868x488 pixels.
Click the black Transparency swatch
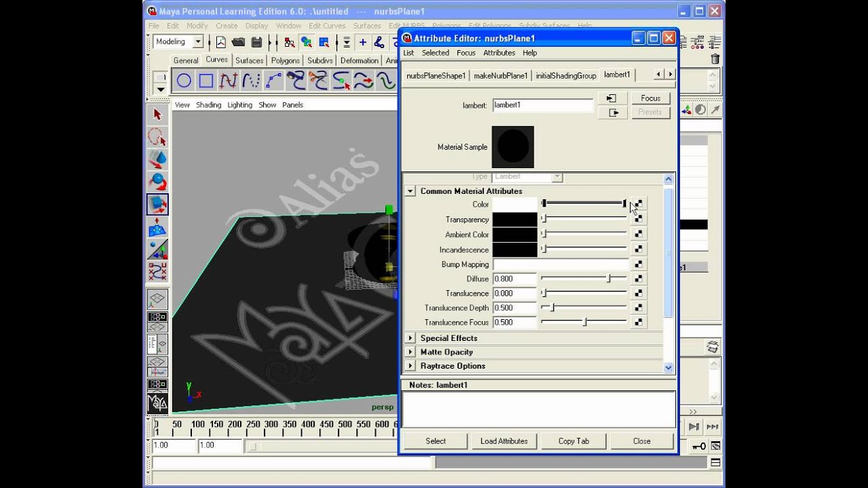[x=515, y=219]
